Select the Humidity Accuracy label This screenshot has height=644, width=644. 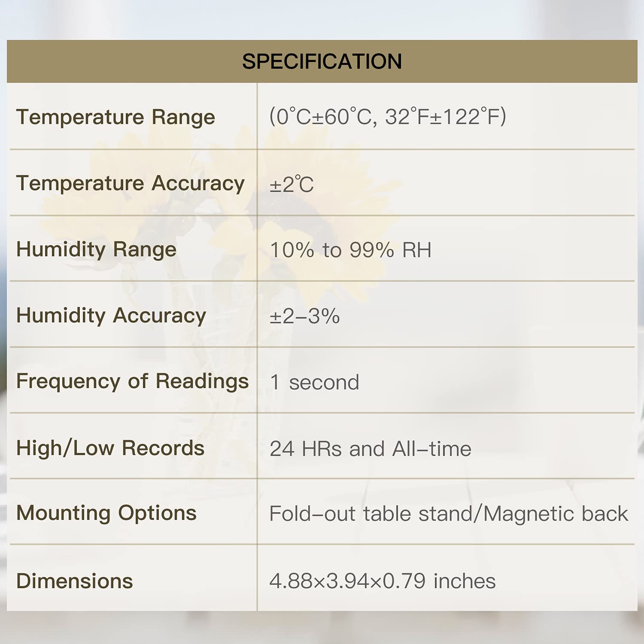coord(111,316)
